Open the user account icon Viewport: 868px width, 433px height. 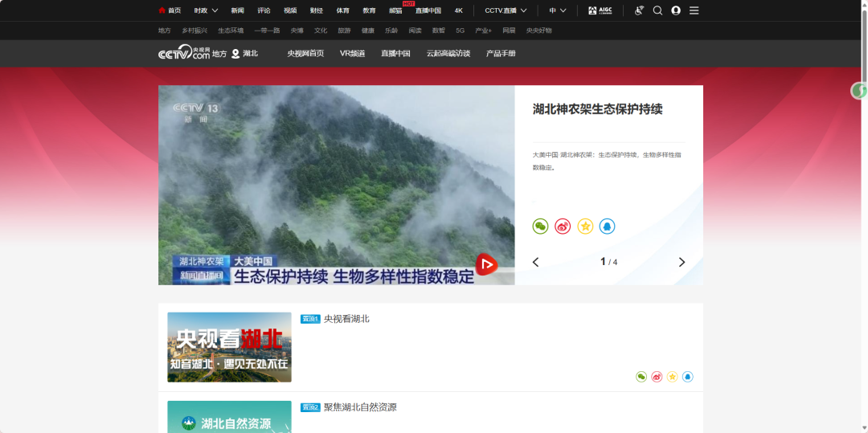676,10
